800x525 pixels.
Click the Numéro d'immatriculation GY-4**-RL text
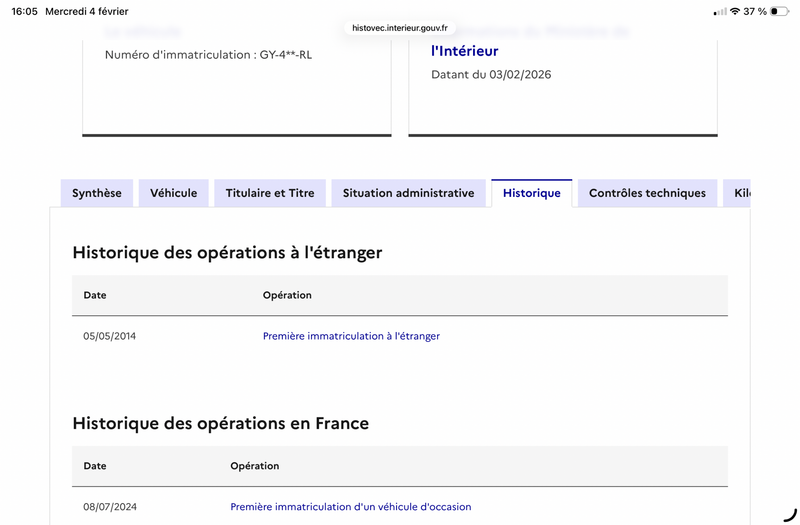(x=208, y=55)
